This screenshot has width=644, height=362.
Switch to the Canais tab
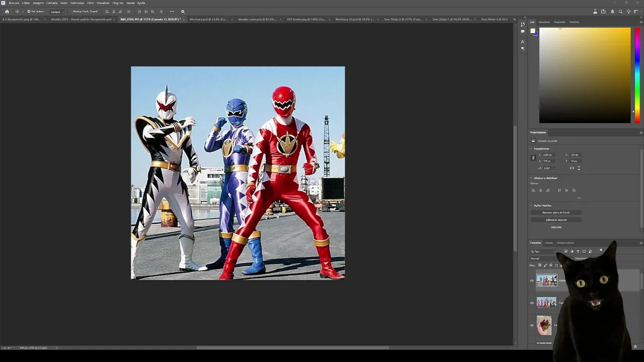tap(549, 243)
